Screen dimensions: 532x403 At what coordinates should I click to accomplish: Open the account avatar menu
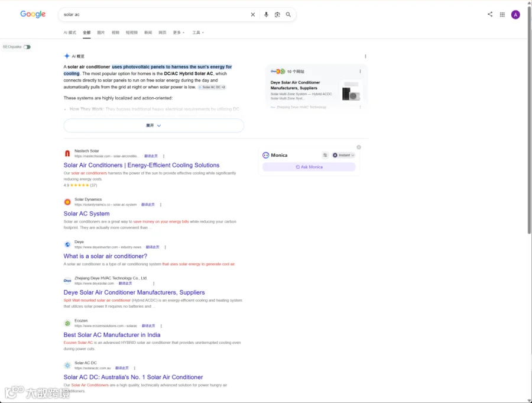[515, 15]
